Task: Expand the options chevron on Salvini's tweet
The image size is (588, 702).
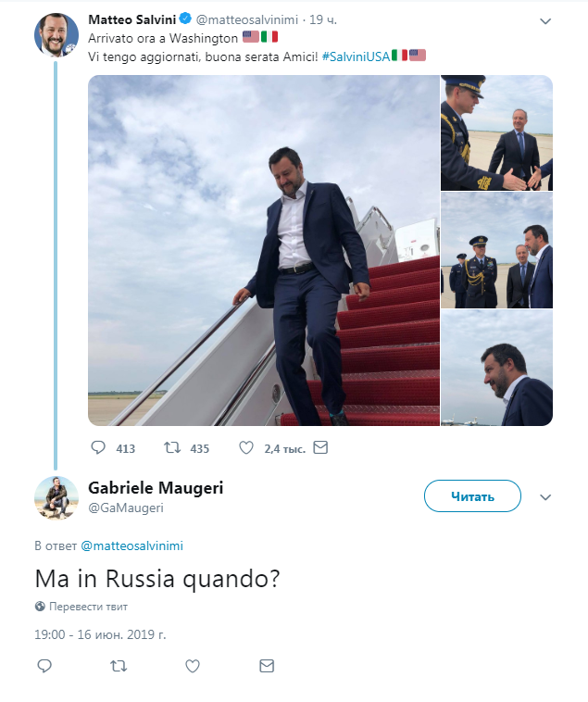Action: tap(545, 21)
